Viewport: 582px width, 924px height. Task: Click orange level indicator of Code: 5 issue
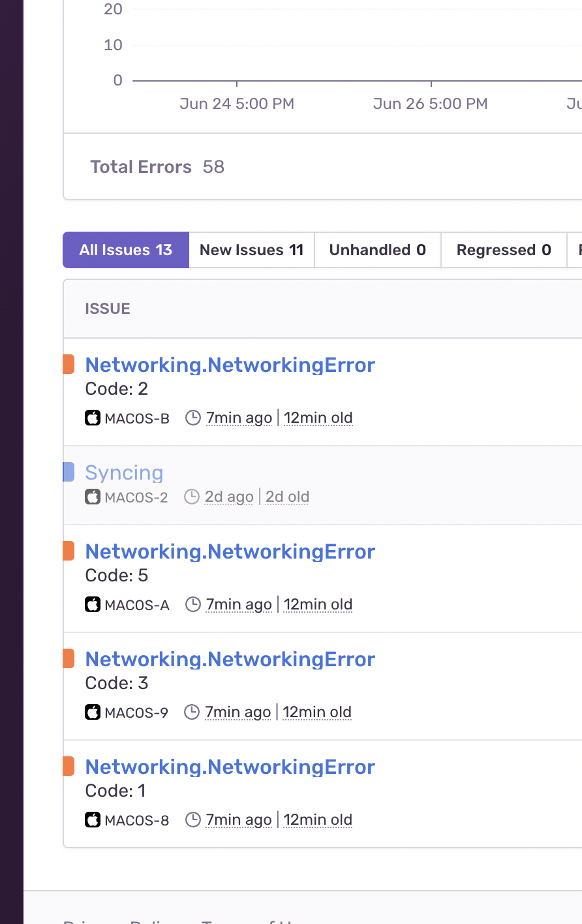[69, 551]
